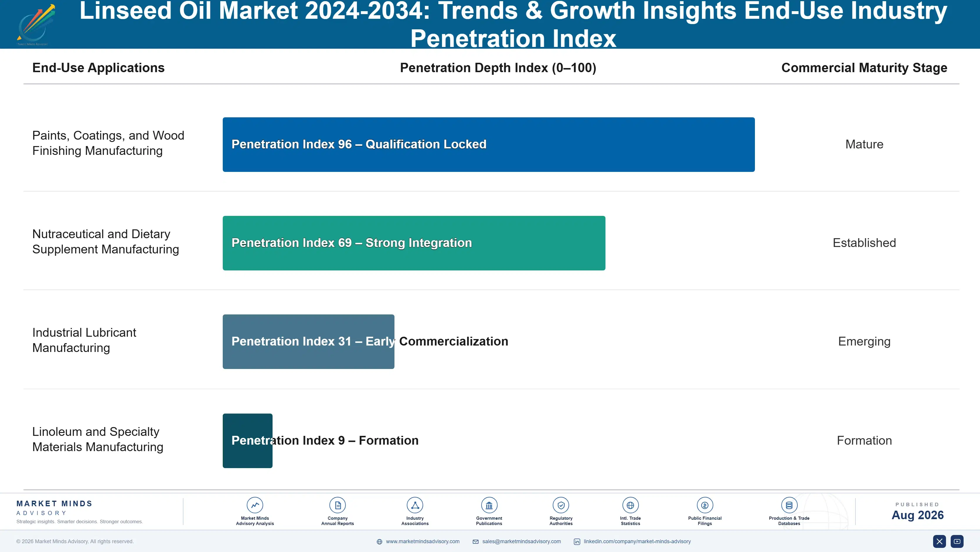
Task: Click the globe icon beside website URL
Action: pos(379,542)
